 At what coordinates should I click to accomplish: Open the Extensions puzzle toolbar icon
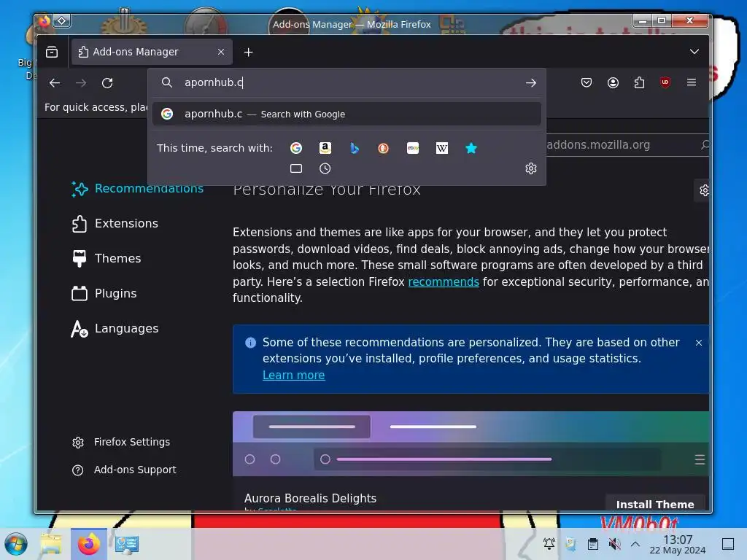[639, 83]
